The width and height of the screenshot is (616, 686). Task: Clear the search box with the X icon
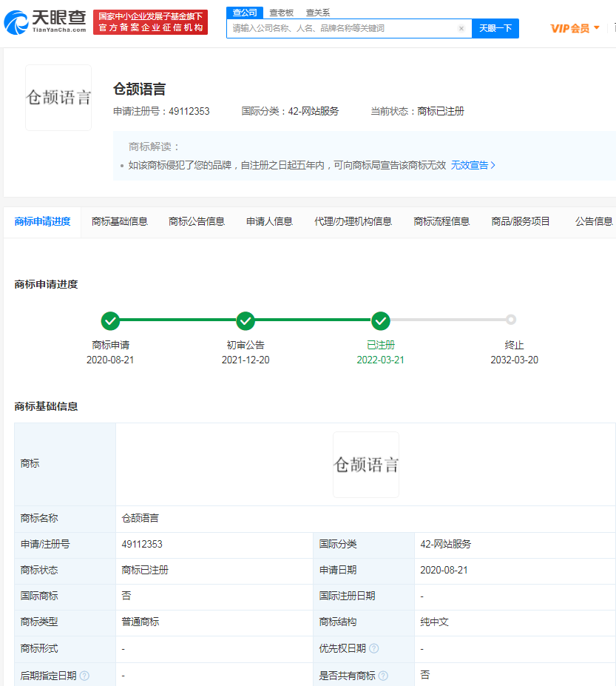pos(461,28)
